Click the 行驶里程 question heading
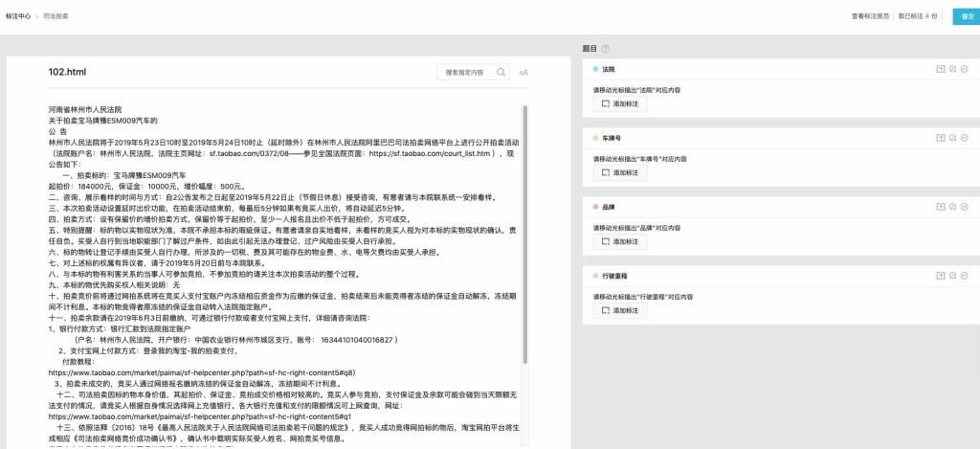 [x=615, y=276]
